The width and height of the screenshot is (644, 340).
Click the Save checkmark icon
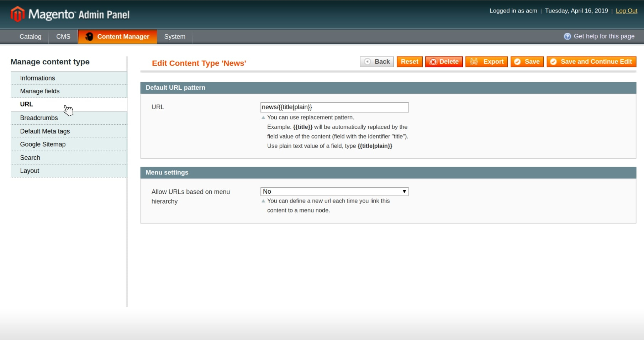[x=517, y=62]
